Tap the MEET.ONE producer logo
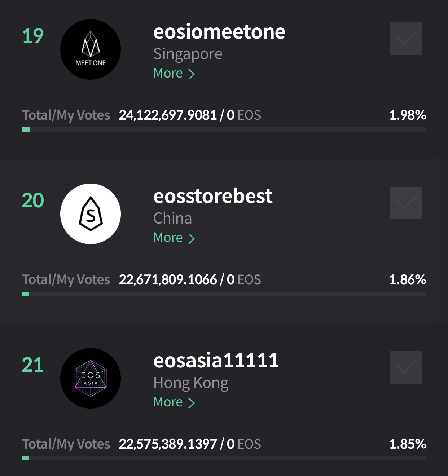The width and height of the screenshot is (448, 476). pyautogui.click(x=91, y=49)
